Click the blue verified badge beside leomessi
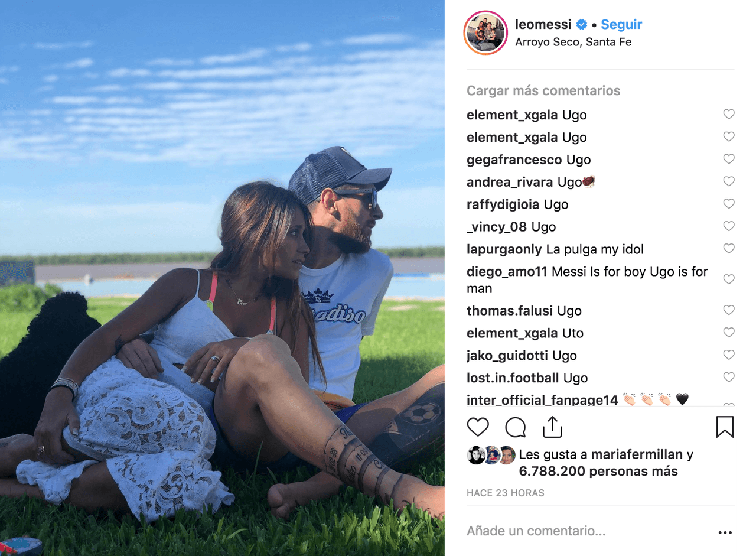 coord(582,25)
